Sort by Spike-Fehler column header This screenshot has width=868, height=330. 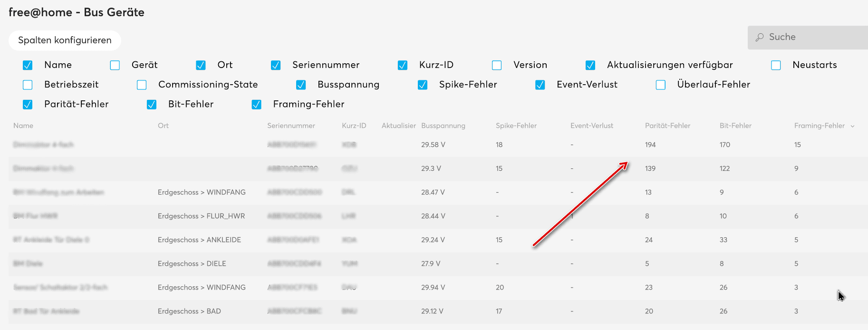[x=516, y=126]
